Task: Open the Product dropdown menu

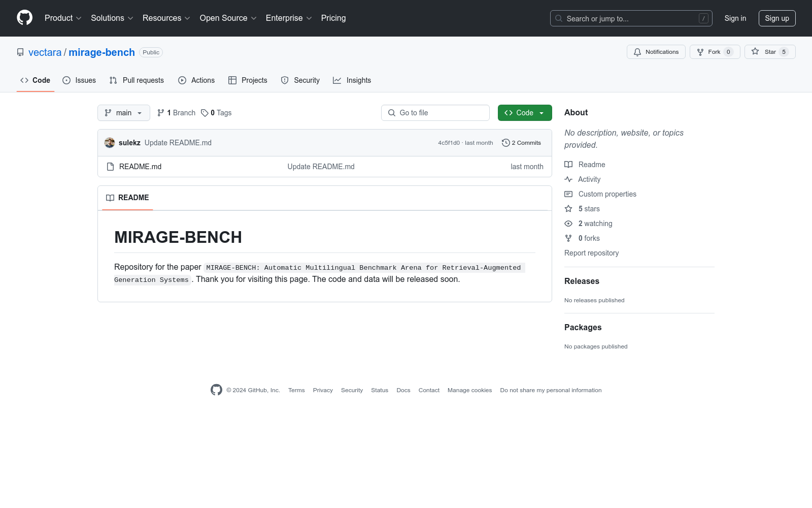Action: (x=63, y=18)
